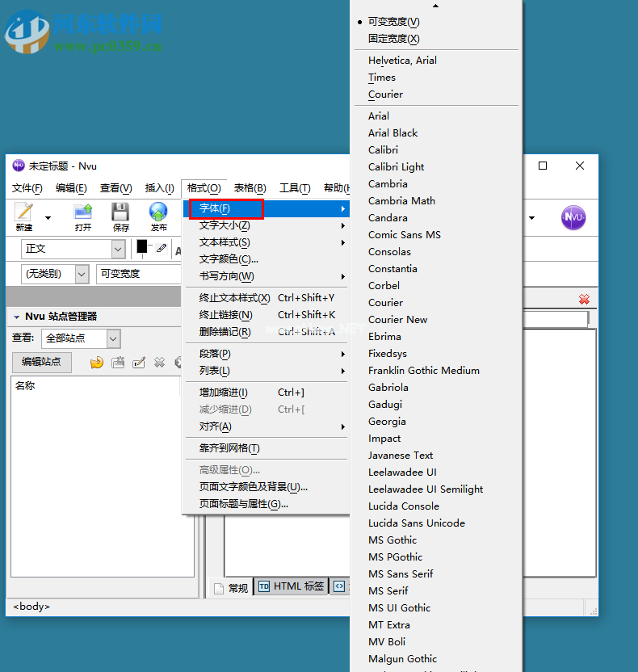
Task: Expand the 段落(P) submenu
Action: click(267, 354)
